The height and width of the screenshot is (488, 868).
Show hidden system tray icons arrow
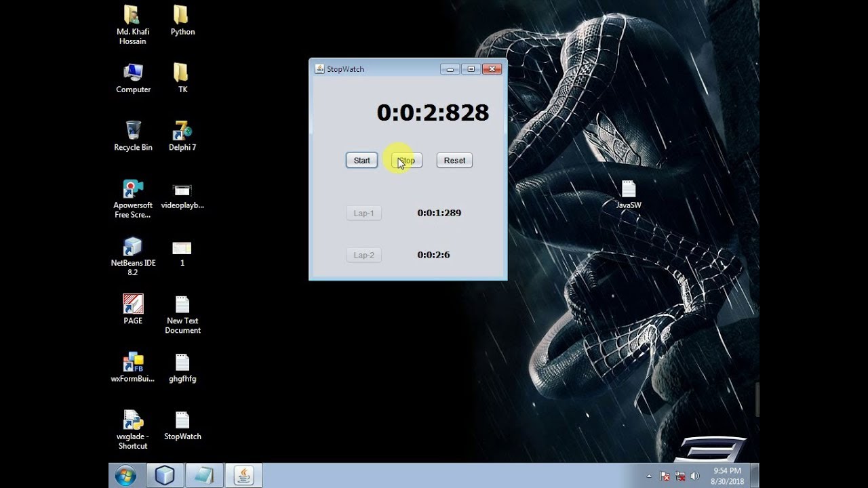coord(650,476)
